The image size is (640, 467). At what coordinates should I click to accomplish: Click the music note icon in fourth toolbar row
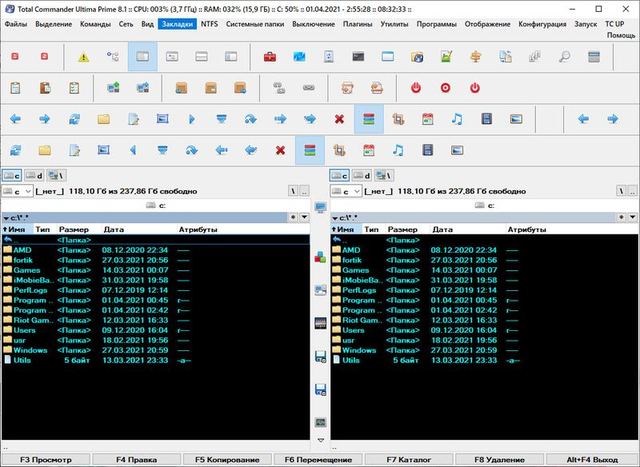click(397, 151)
